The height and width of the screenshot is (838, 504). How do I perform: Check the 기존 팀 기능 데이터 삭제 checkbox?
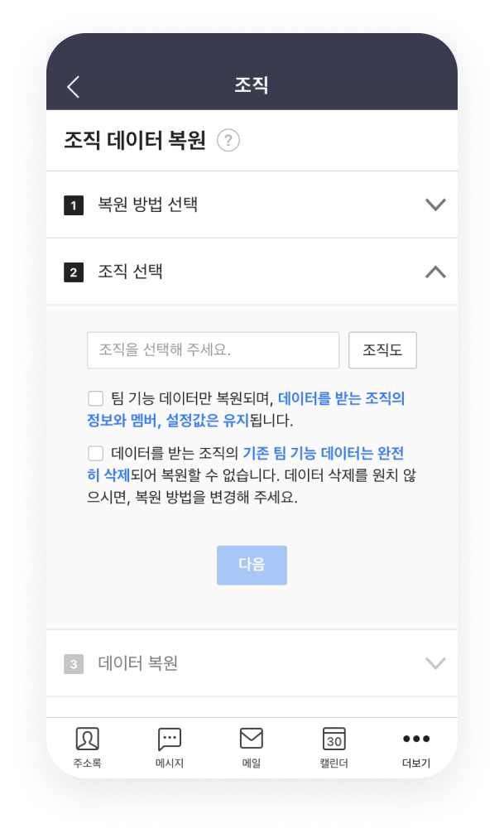pyautogui.click(x=95, y=454)
